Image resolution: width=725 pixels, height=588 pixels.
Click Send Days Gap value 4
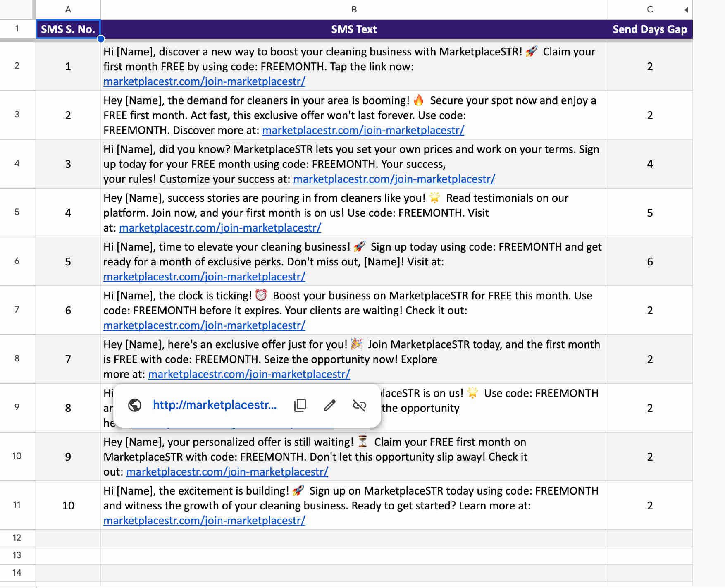coord(650,164)
